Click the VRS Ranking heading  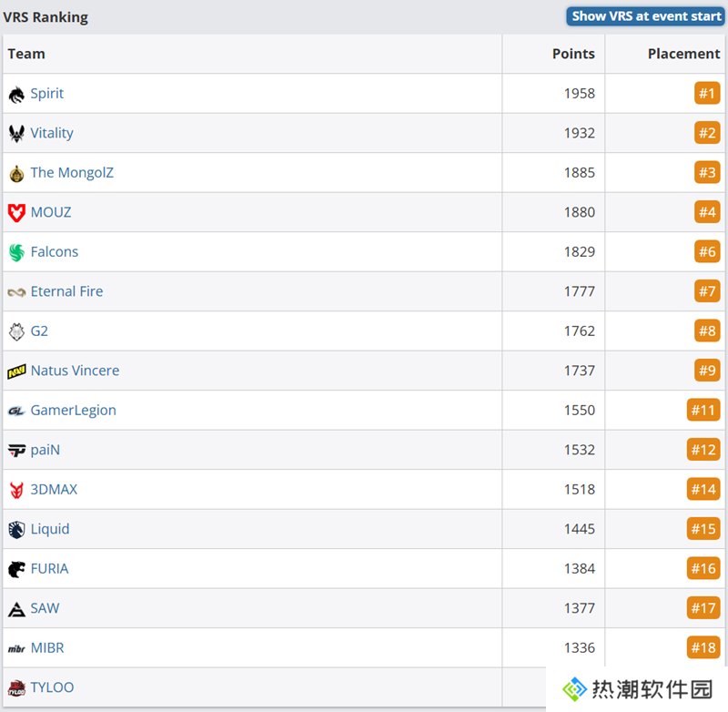(x=45, y=17)
